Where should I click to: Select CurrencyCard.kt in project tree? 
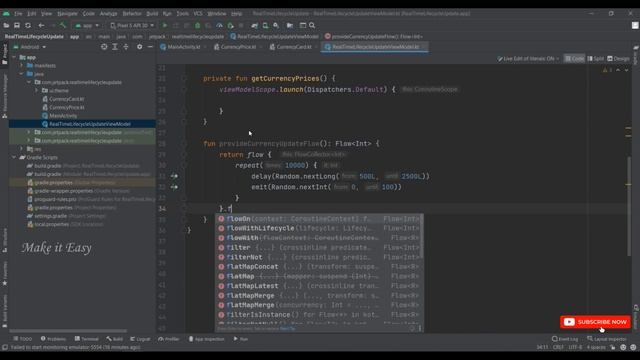(66, 99)
